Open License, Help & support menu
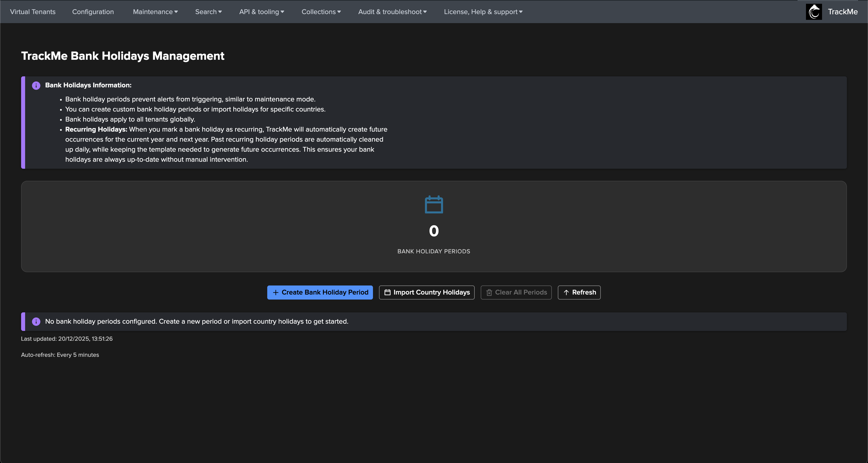The image size is (868, 463). (483, 12)
